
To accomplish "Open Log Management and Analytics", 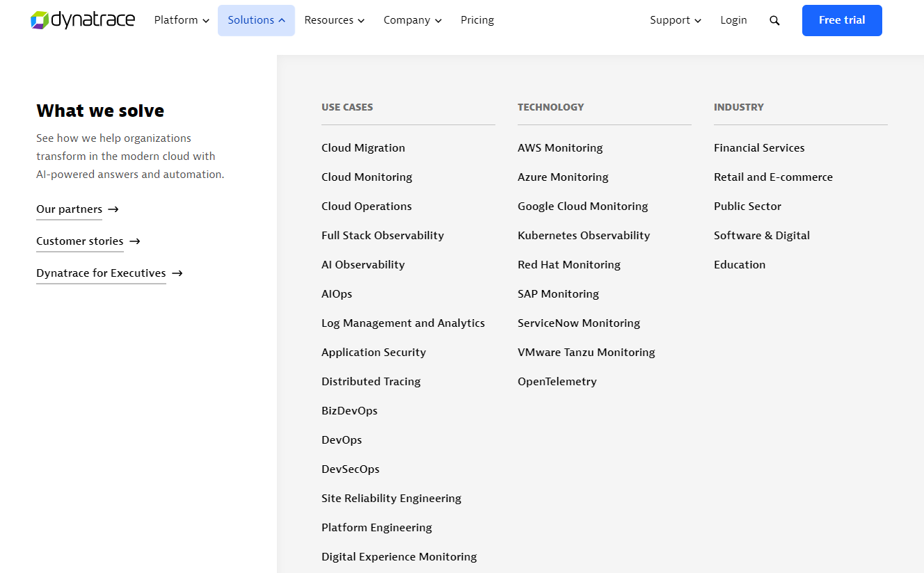I will [403, 323].
